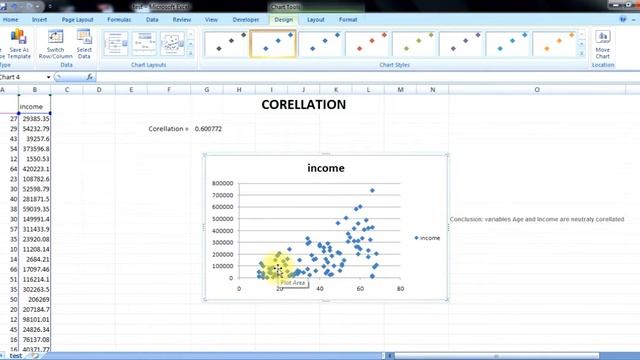The width and height of the screenshot is (640, 360).
Task: Open the Developer tab
Action: 246,20
